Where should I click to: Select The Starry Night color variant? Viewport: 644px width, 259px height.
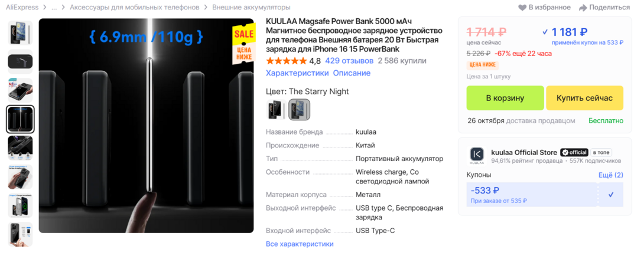click(x=299, y=110)
